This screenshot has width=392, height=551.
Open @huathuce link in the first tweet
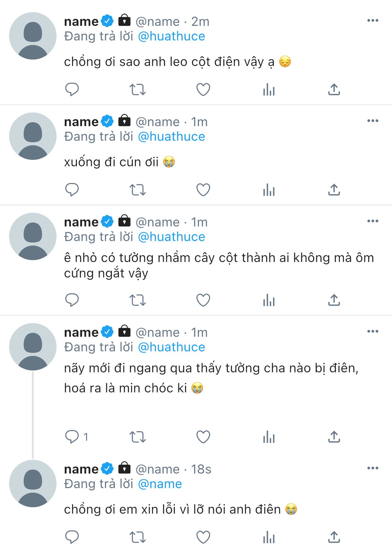click(x=171, y=36)
